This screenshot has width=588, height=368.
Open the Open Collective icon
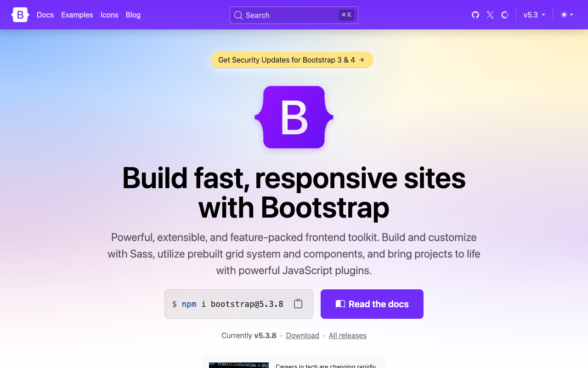504,15
